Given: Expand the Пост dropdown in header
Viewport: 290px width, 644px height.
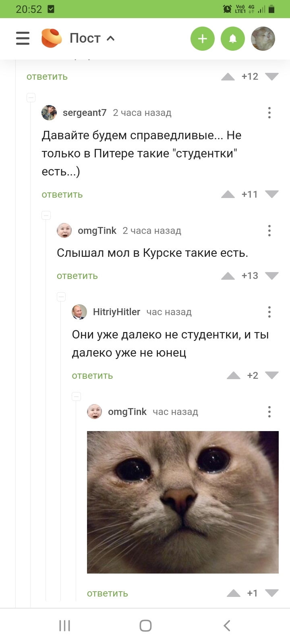Looking at the screenshot, I should coord(92,38).
